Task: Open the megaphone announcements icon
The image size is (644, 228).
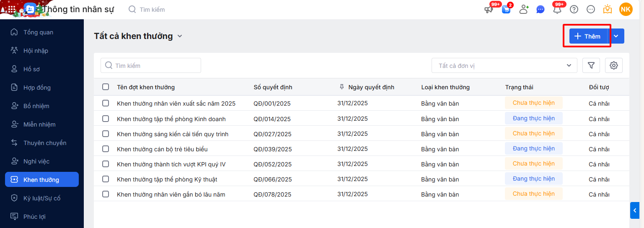Action: click(x=489, y=9)
